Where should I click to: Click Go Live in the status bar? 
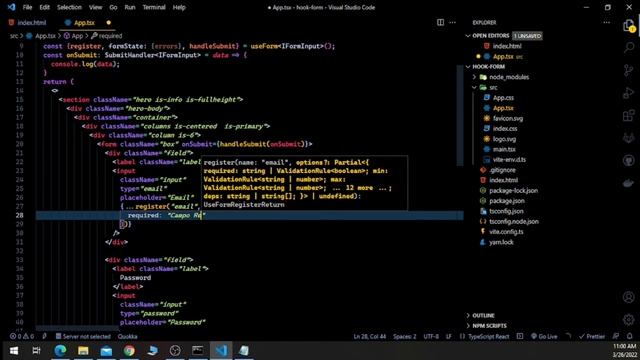click(x=544, y=336)
